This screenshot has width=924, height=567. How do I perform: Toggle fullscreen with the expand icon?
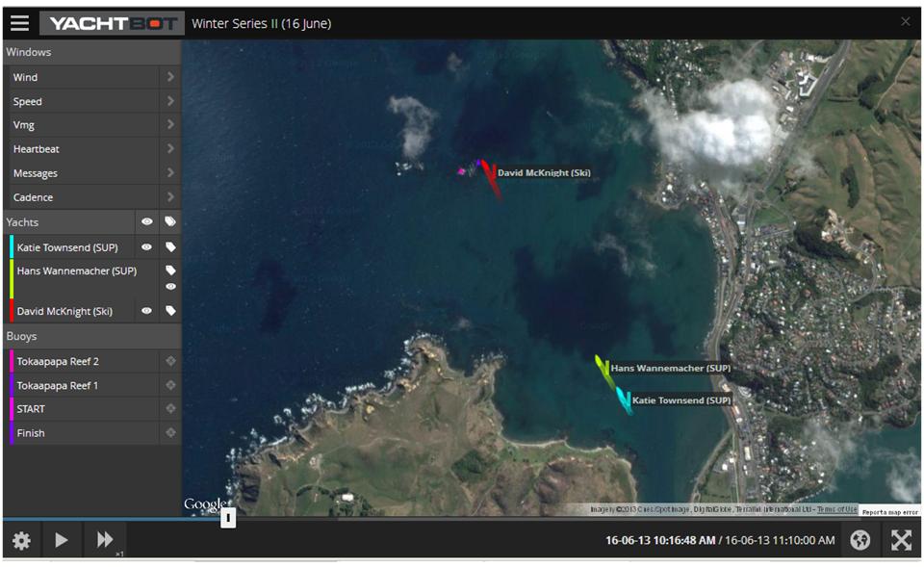[x=901, y=540]
